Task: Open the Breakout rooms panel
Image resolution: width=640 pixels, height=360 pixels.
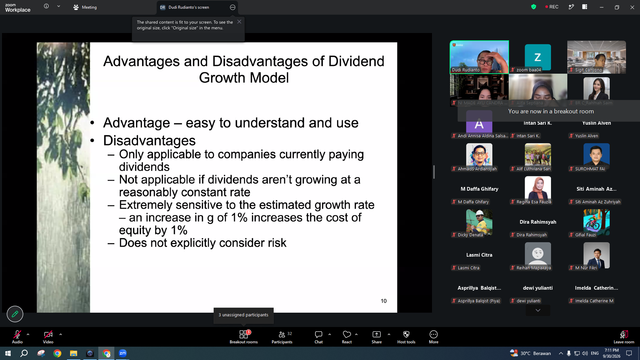Action: click(x=244, y=337)
